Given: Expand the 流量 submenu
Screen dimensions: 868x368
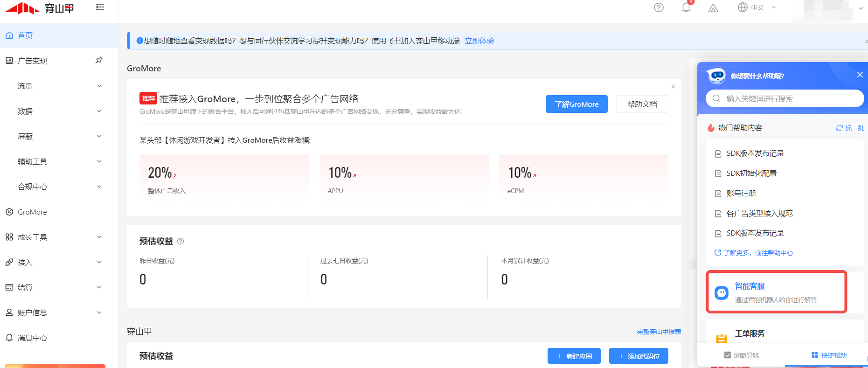Looking at the screenshot, I should [x=99, y=86].
